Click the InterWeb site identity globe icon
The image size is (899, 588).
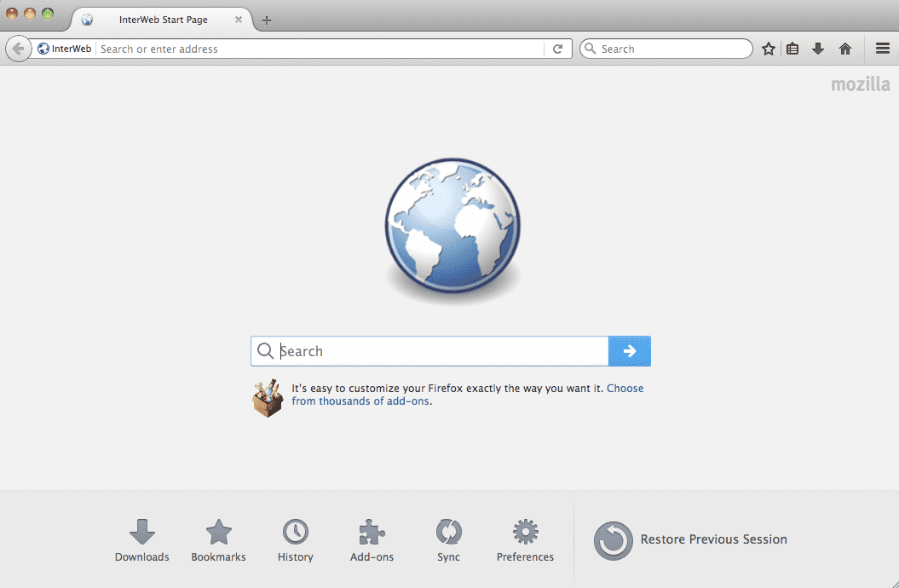tap(43, 49)
